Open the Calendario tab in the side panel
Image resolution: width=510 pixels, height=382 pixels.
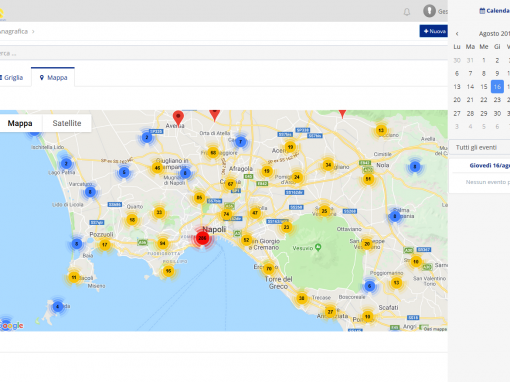pyautogui.click(x=494, y=11)
